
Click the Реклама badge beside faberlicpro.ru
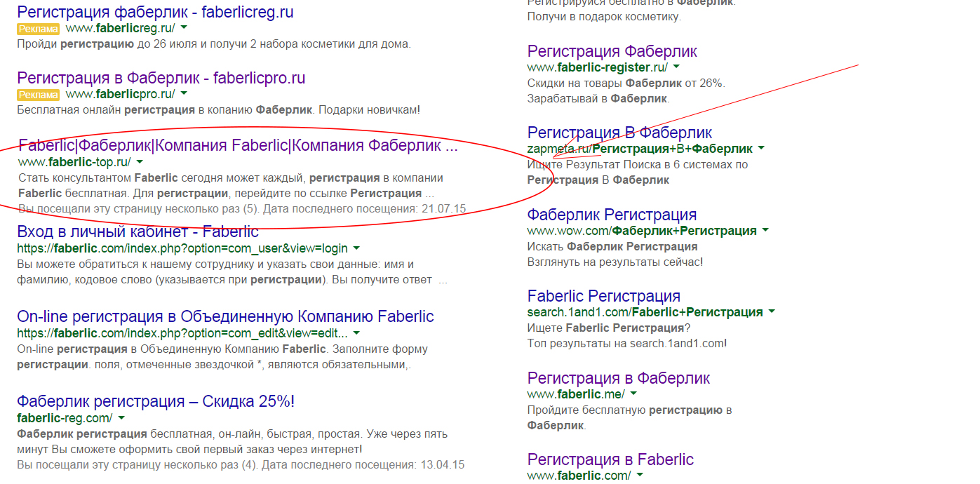pos(38,95)
